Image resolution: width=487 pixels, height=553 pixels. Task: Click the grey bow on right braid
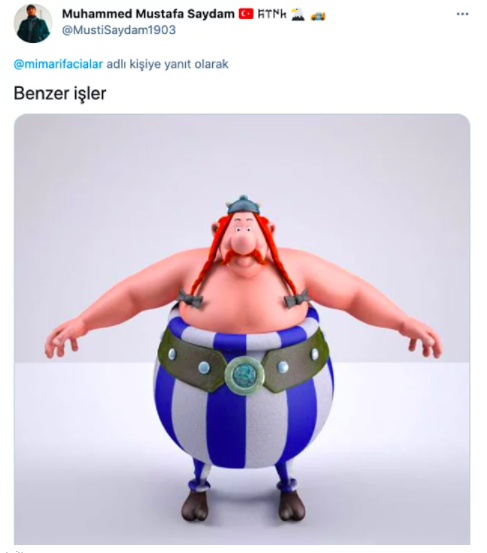(x=297, y=299)
